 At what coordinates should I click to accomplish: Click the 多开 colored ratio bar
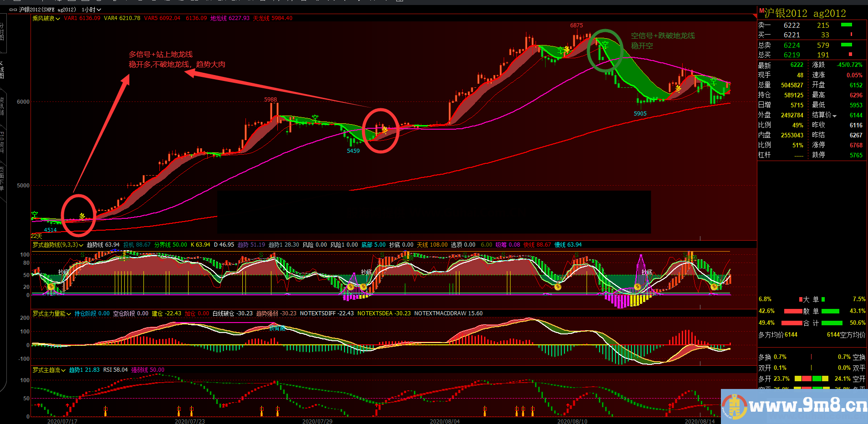click(x=812, y=379)
